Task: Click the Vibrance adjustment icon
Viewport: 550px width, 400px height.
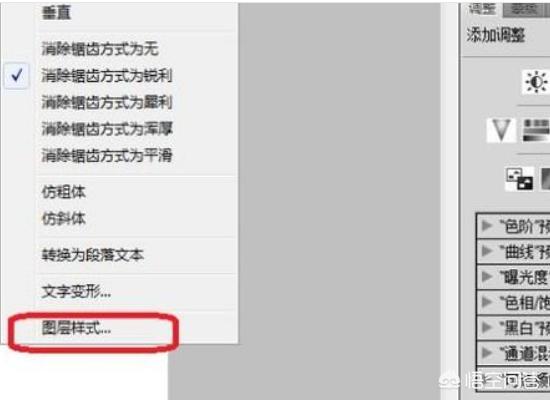Action: tap(501, 130)
